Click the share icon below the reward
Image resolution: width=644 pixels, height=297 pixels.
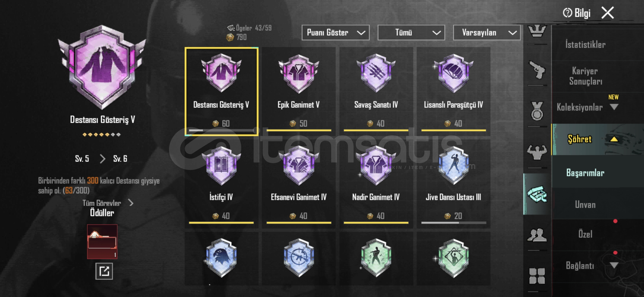(x=104, y=271)
